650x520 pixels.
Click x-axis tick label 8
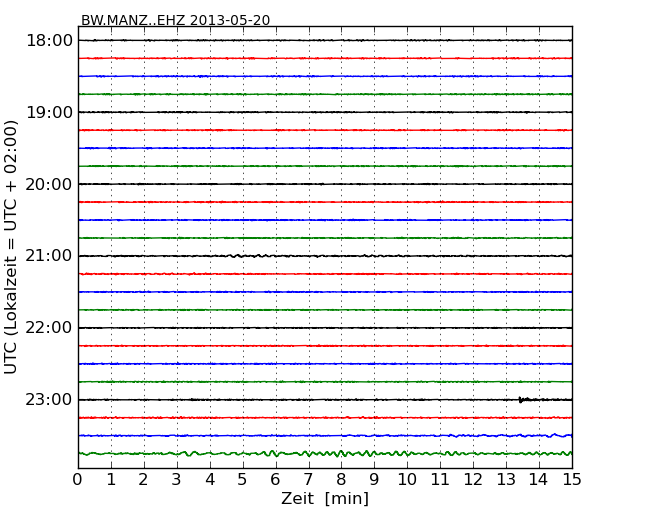[342, 480]
